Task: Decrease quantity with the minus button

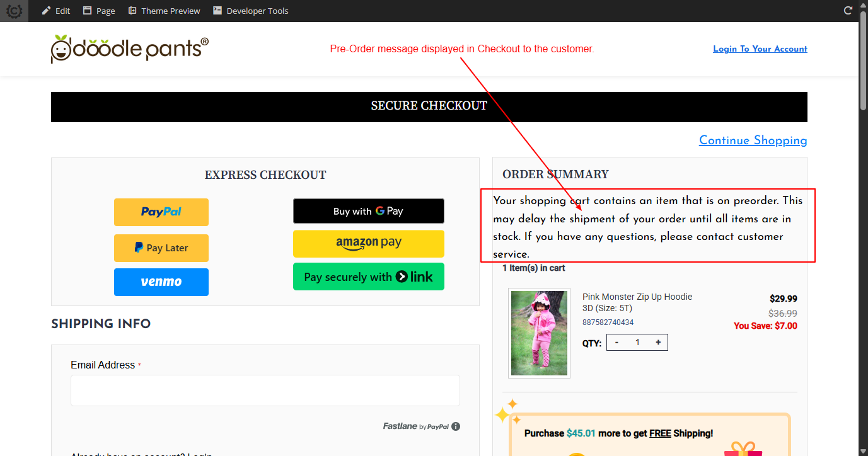Action: (x=616, y=342)
